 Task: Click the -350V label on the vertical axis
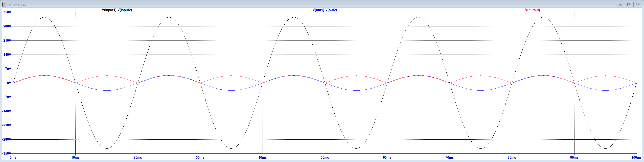tap(7, 153)
